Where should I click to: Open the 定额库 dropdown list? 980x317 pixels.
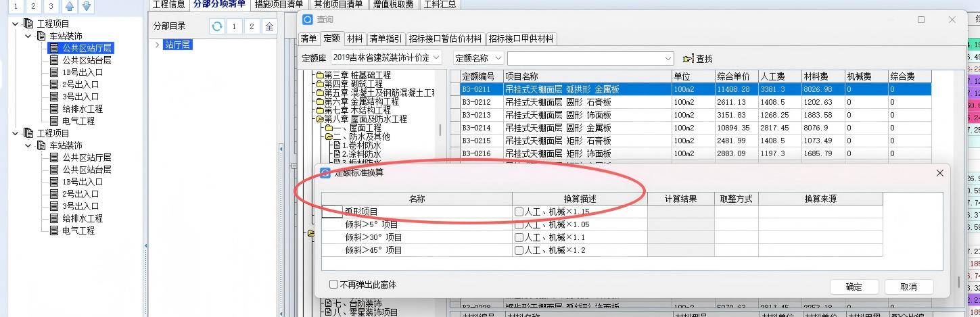[436, 58]
